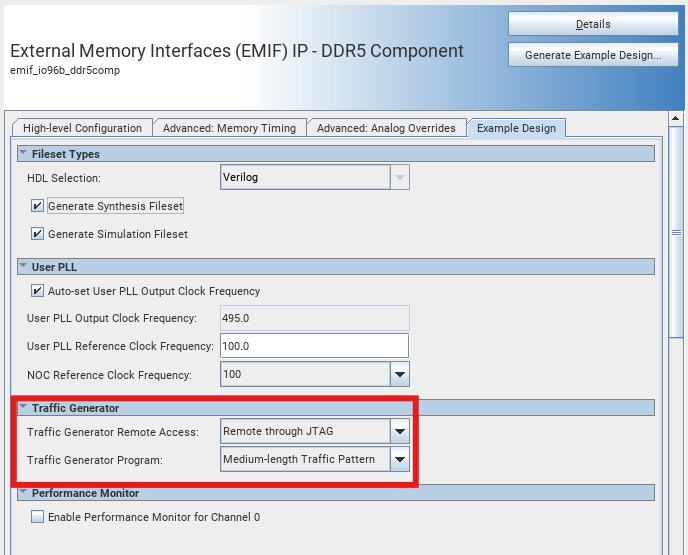Switch to High-level Configuration tab
688x555 pixels.
coord(82,128)
